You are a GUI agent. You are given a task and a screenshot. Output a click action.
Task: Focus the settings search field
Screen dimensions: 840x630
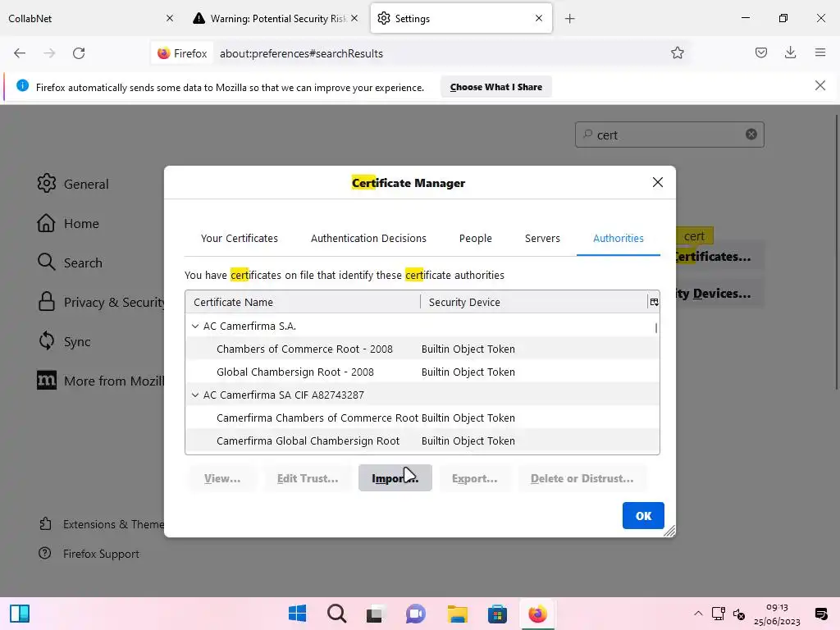click(x=669, y=135)
